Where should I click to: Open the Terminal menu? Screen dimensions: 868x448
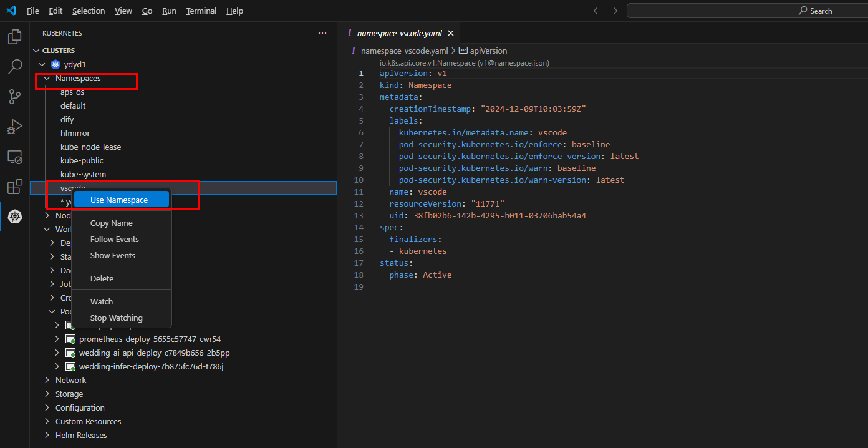201,11
